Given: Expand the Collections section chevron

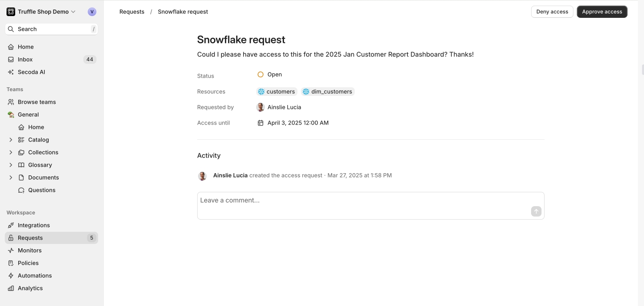Looking at the screenshot, I should tap(11, 152).
